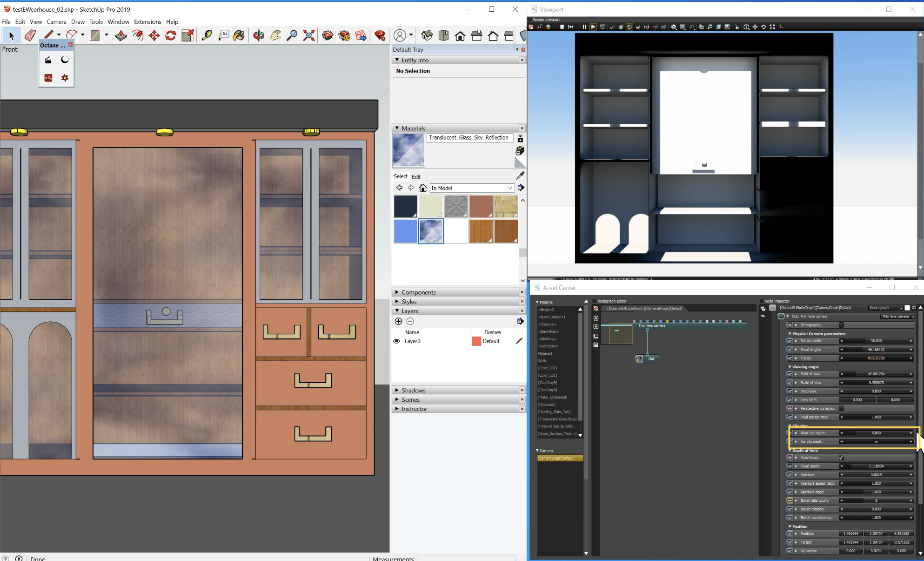Pick the eyedropper sample paint tool
This screenshot has width=924, height=561.
520,176
